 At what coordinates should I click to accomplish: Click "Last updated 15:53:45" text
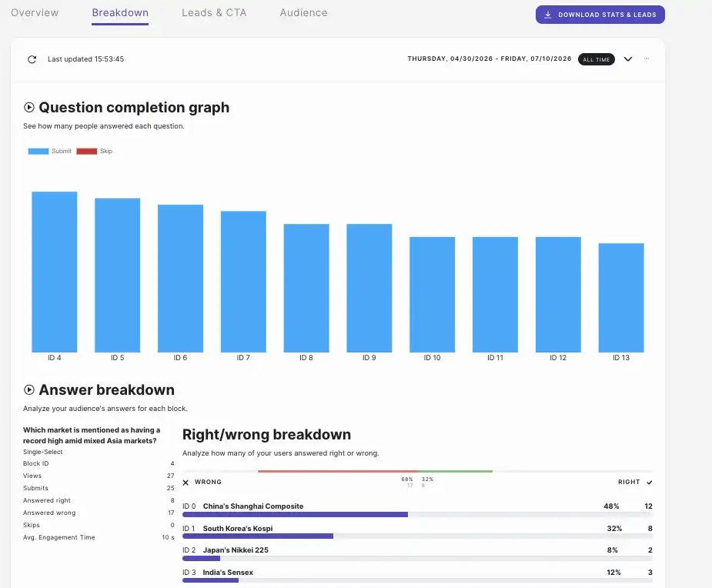[x=85, y=59]
